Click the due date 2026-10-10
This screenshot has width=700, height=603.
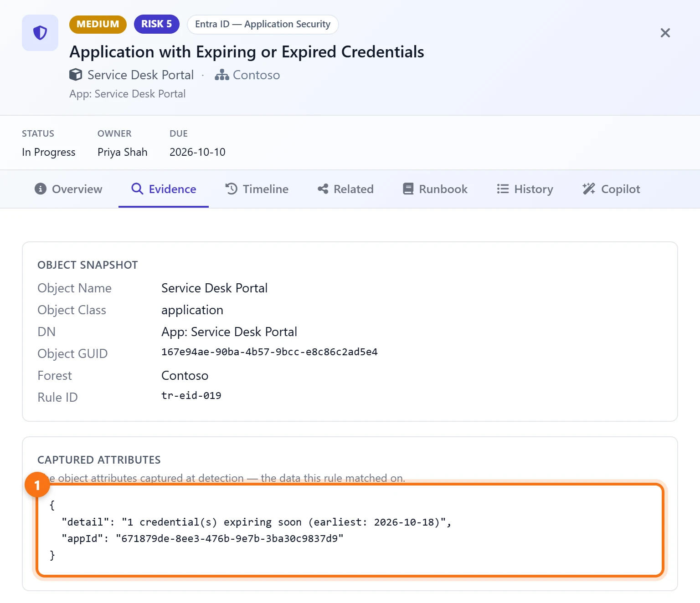(197, 152)
